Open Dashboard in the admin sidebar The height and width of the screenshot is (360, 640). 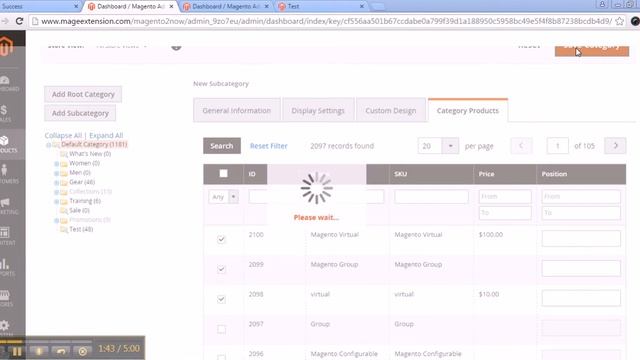click(9, 84)
